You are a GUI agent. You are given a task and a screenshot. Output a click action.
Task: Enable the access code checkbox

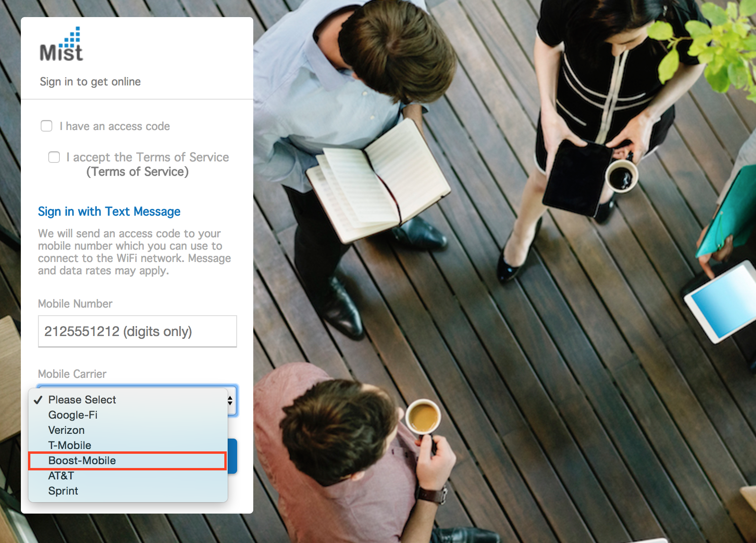click(46, 126)
